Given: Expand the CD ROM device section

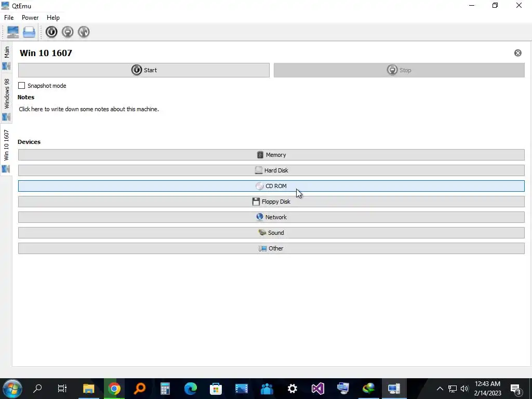Looking at the screenshot, I should (271, 186).
